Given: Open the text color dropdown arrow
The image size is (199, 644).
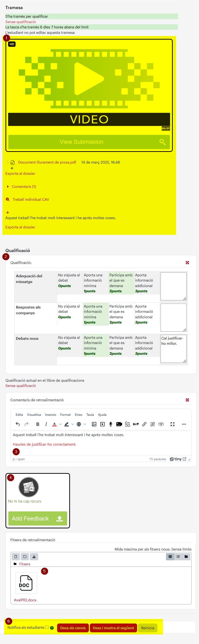Looking at the screenshot, I should point(60,424).
